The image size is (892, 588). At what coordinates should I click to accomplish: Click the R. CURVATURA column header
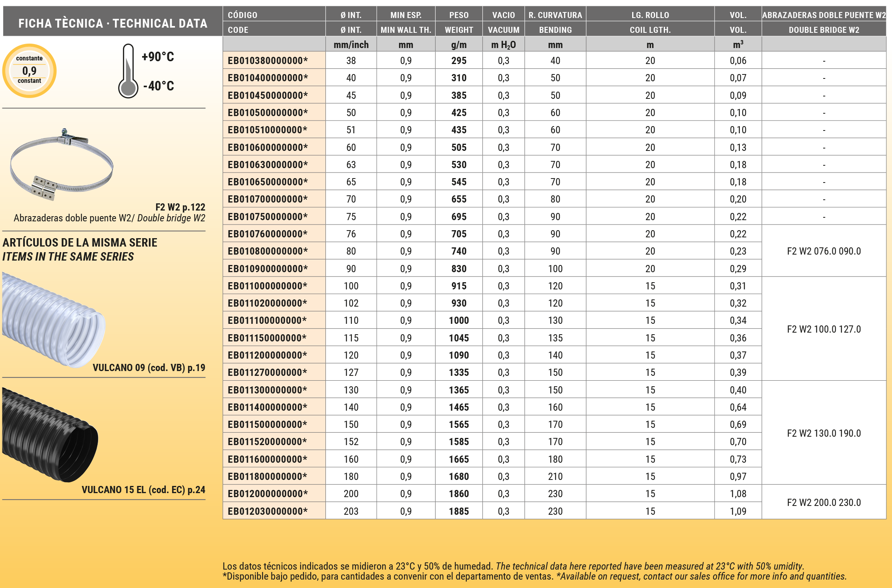point(555,15)
